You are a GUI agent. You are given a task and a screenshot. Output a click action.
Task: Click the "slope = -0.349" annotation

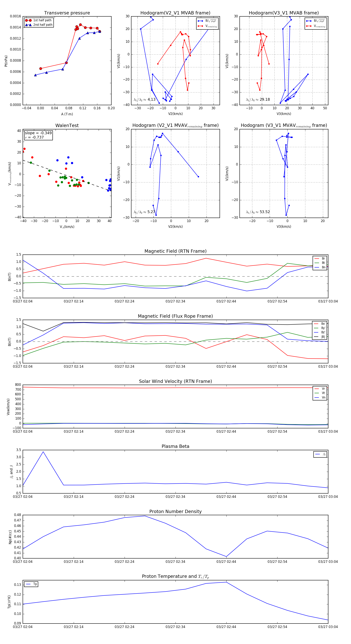[38, 133]
